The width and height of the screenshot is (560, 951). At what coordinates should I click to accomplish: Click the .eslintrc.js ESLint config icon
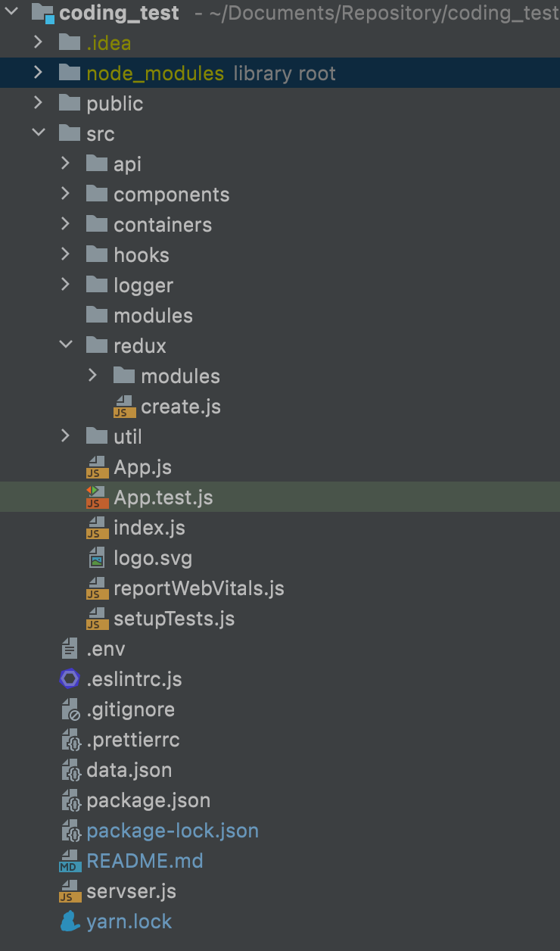tap(69, 679)
